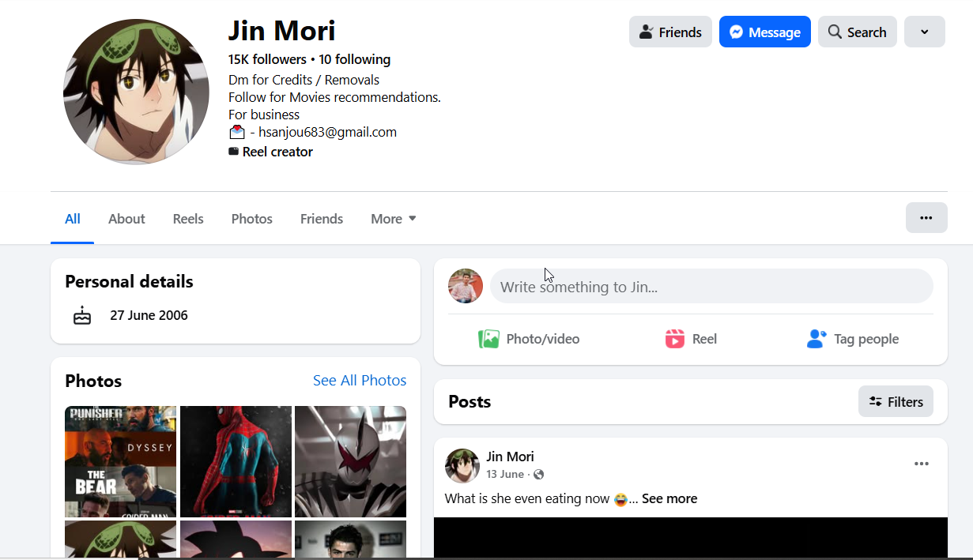Click the Reel creator label
973x560 pixels.
(x=277, y=152)
